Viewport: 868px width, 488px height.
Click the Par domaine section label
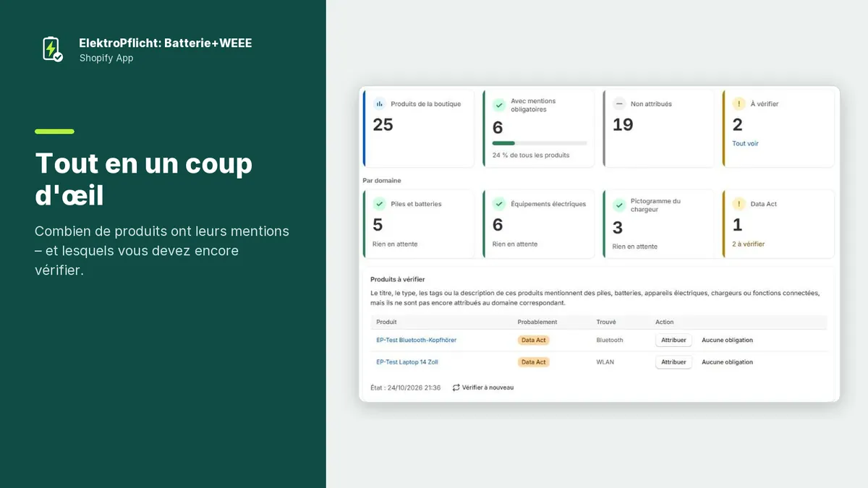tap(382, 181)
